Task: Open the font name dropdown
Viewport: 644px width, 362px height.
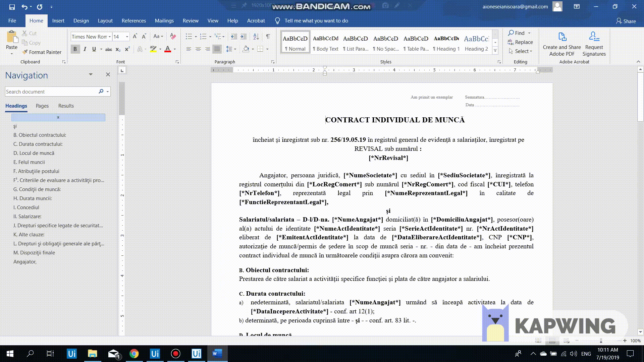Action: click(x=109, y=37)
